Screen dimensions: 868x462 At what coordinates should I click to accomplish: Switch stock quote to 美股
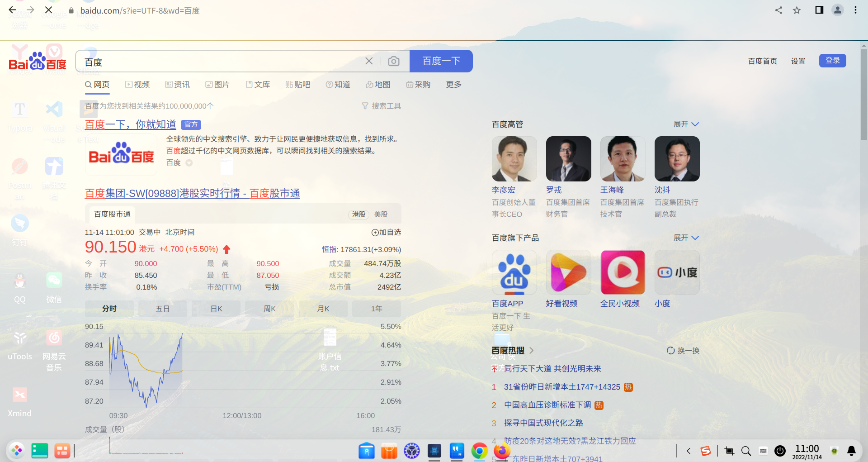tap(381, 214)
